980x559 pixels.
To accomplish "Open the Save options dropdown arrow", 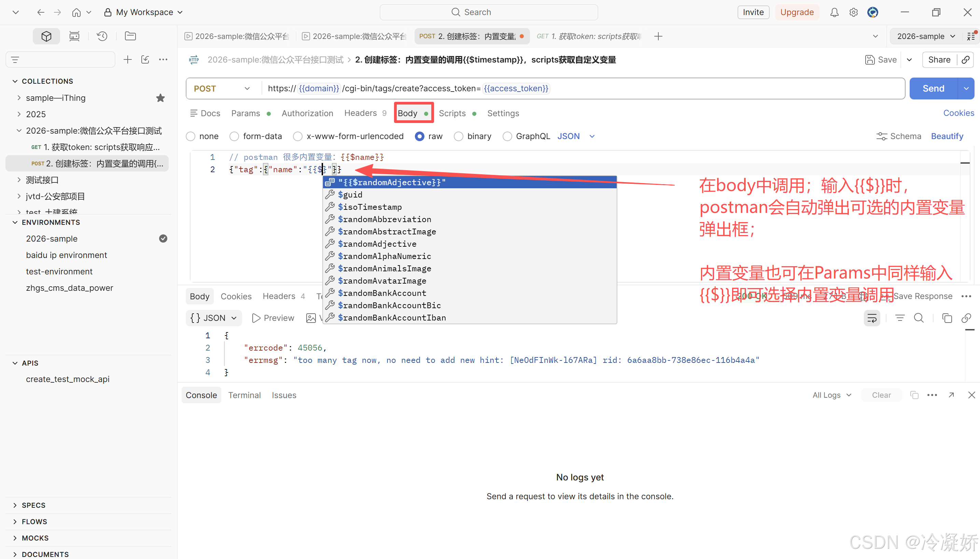I will (x=909, y=59).
